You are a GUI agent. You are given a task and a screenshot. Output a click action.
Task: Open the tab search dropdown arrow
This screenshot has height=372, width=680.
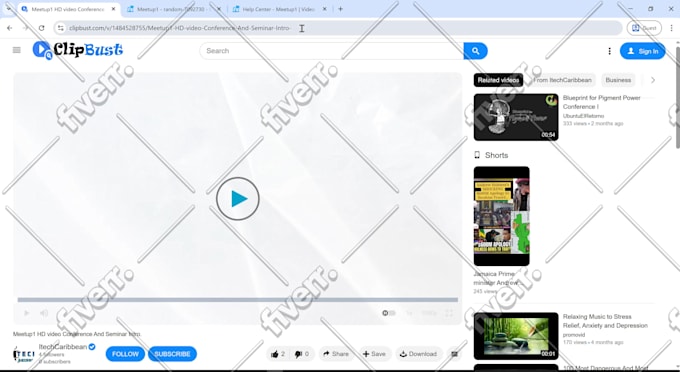(x=8, y=9)
